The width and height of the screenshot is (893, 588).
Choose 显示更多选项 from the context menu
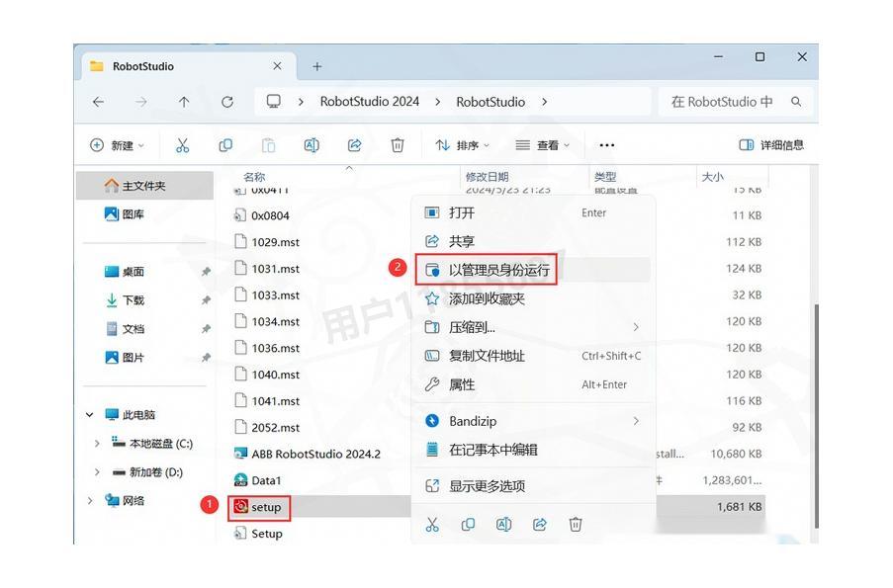[533, 486]
